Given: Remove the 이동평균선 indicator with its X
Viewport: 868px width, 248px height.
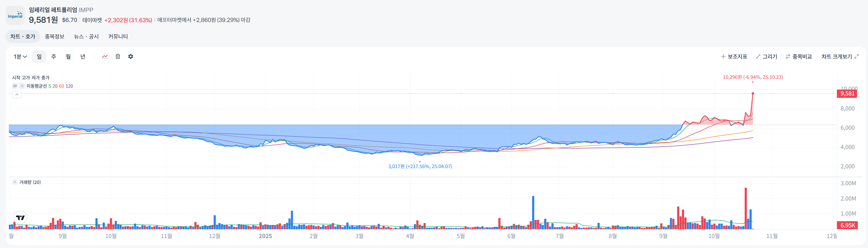Looking at the screenshot, I should 22,86.
